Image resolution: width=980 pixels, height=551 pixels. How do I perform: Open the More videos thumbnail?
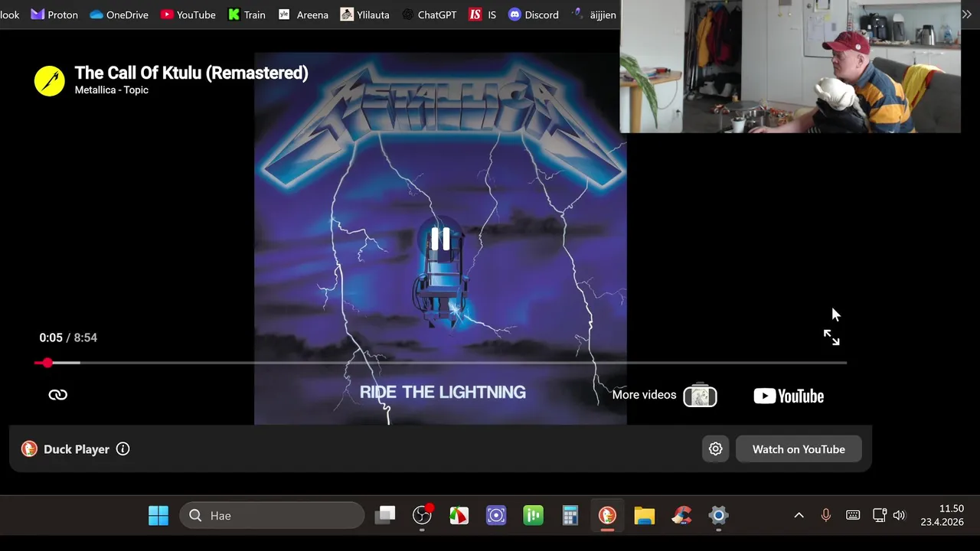(x=700, y=396)
